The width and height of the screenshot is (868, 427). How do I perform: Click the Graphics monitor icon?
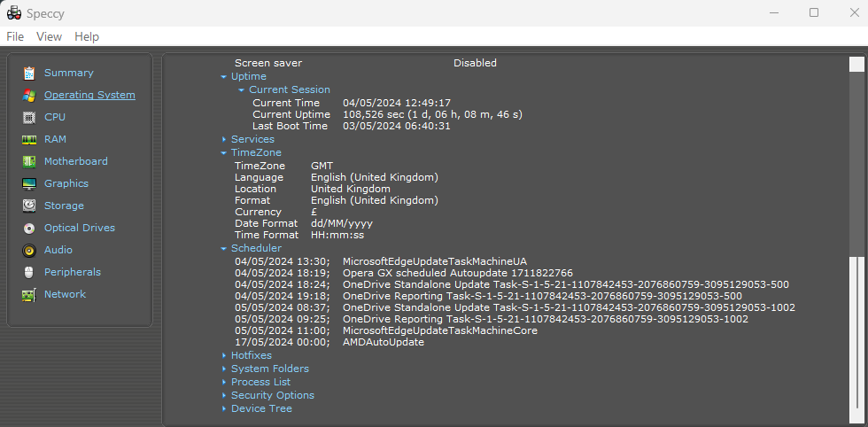[x=29, y=183]
